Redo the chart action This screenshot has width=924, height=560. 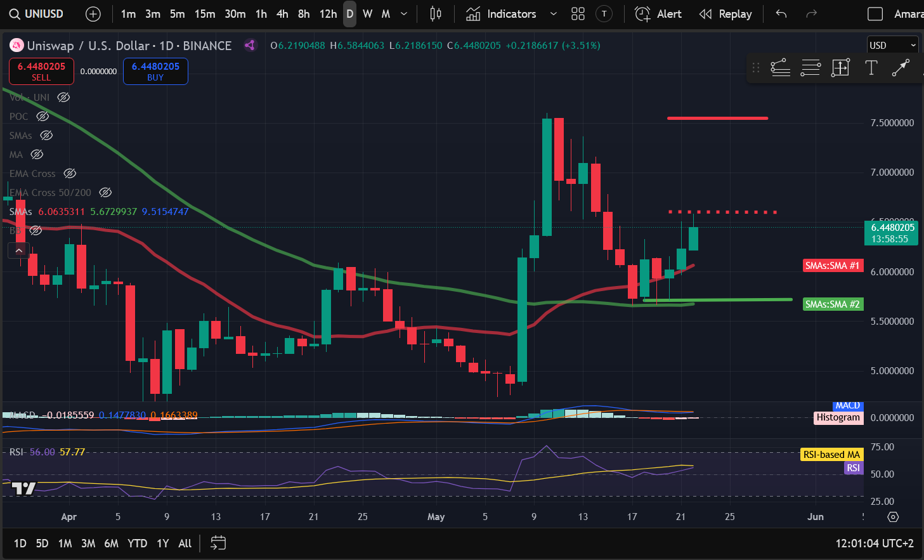(x=811, y=14)
